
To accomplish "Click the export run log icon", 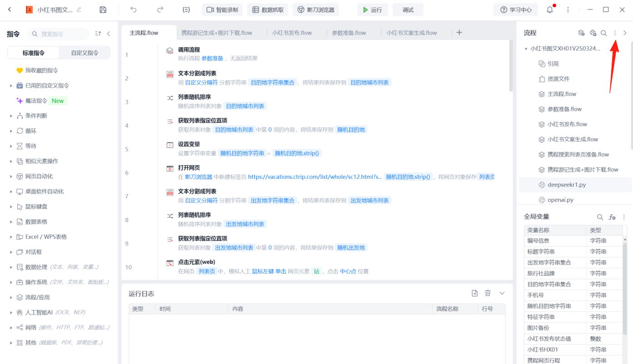I will [474, 293].
